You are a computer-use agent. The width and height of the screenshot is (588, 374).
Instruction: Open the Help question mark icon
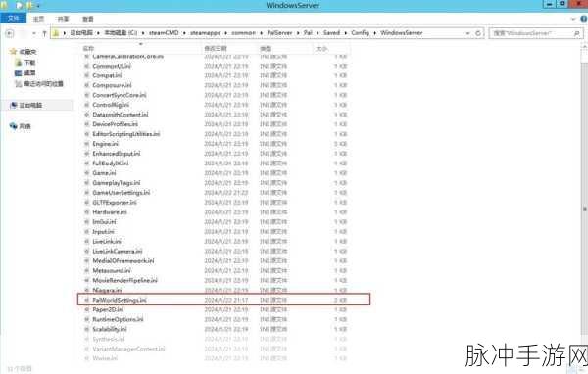click(584, 19)
